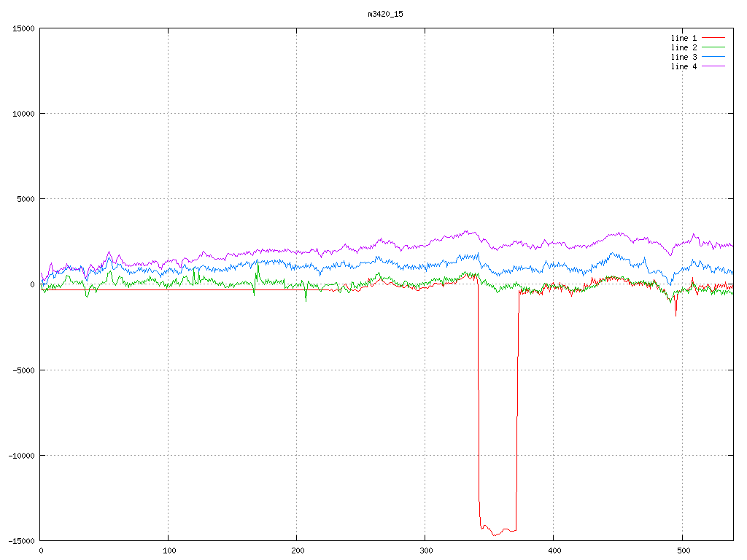Click the purple line 4 legend sample
Screen dimensions: 747x560
click(713, 66)
